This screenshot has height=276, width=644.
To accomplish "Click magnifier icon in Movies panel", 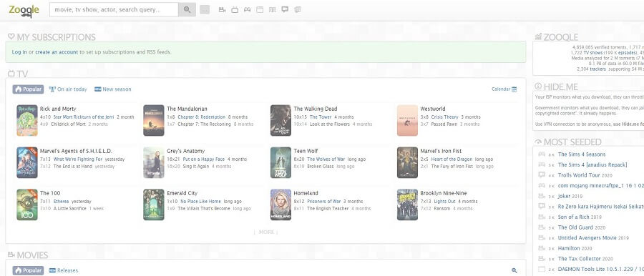I will (514, 270).
